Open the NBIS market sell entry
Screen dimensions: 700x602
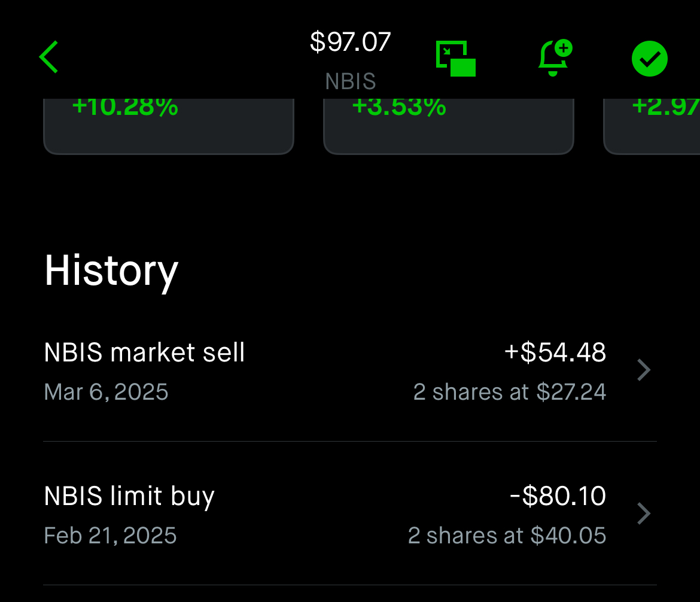350,370
